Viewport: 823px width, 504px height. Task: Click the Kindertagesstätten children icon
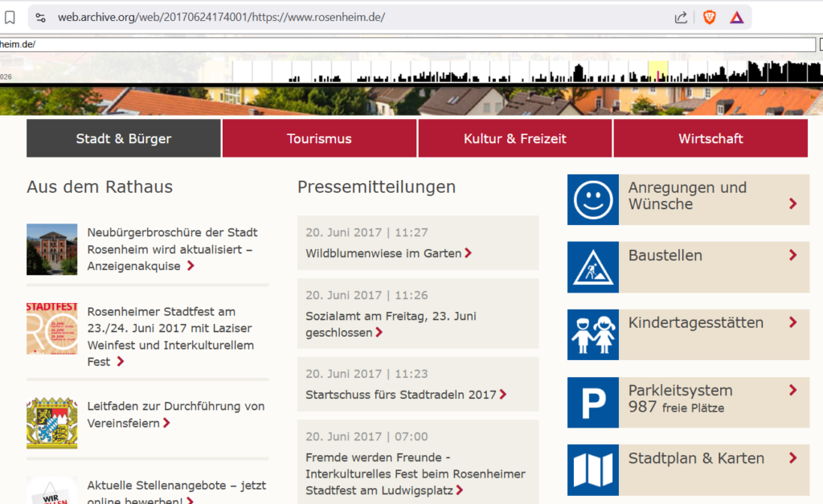point(593,334)
